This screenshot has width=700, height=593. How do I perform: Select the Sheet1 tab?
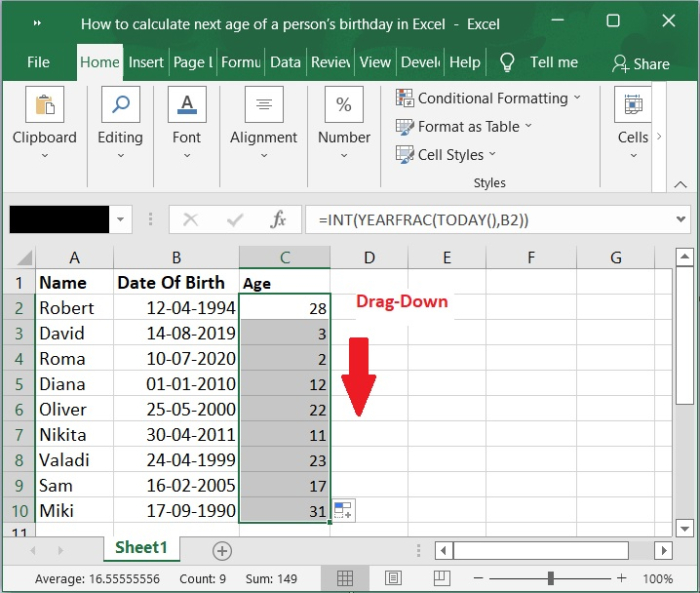[142, 547]
